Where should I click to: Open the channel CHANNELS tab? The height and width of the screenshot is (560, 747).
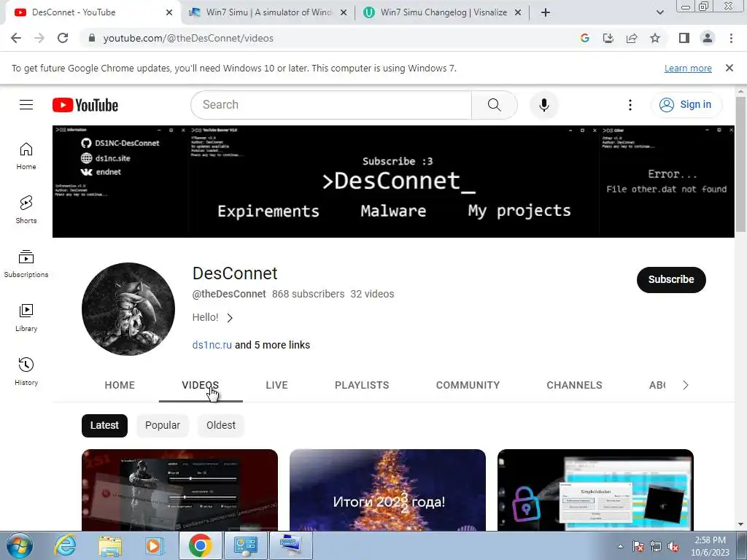[575, 385]
